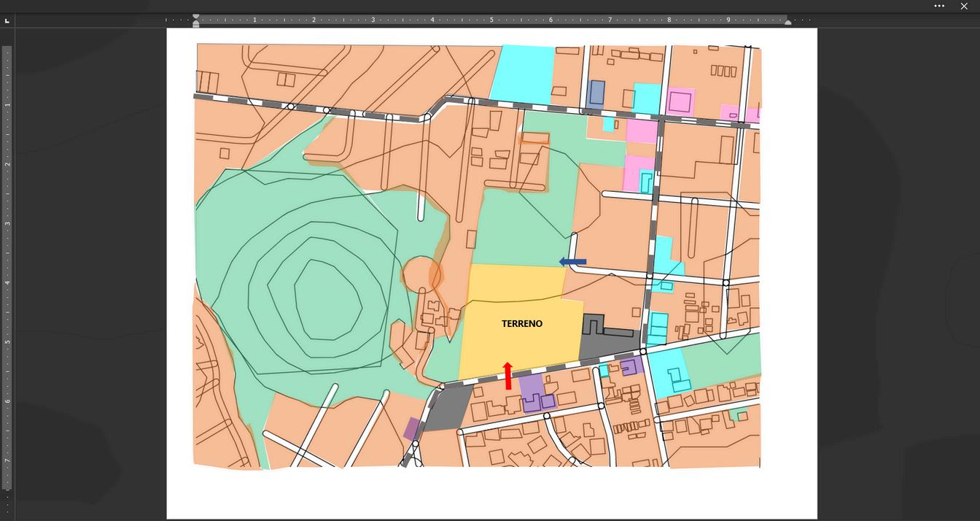
Task: Select the first line indent marker
Action: point(195,16)
